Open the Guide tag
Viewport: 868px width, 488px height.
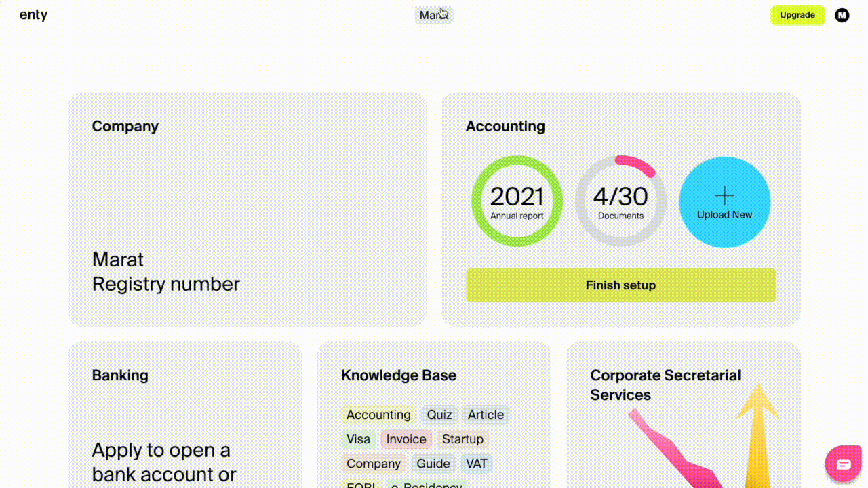pyautogui.click(x=433, y=464)
